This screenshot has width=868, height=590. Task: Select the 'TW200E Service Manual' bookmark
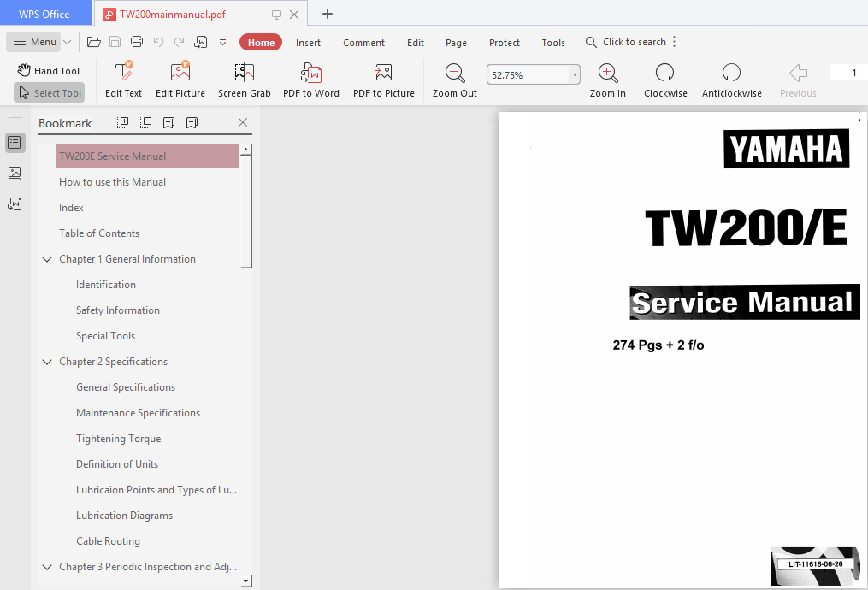pos(147,156)
